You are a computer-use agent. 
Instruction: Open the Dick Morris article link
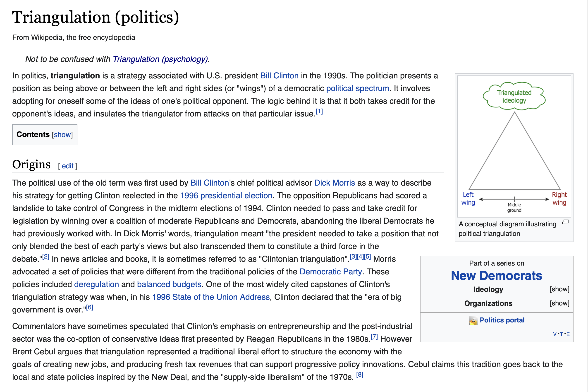pyautogui.click(x=334, y=183)
